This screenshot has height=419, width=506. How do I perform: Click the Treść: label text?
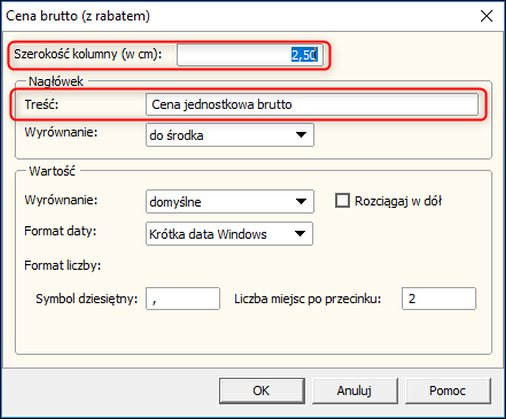pos(42,105)
